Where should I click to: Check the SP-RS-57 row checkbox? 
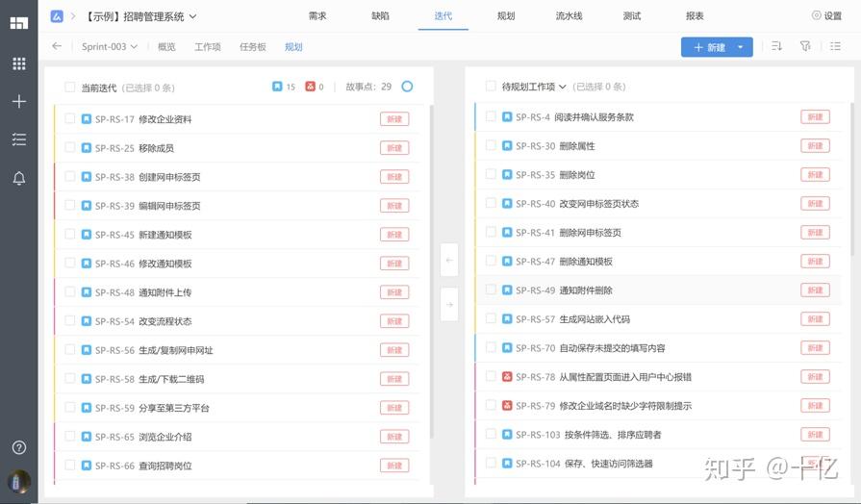(491, 318)
